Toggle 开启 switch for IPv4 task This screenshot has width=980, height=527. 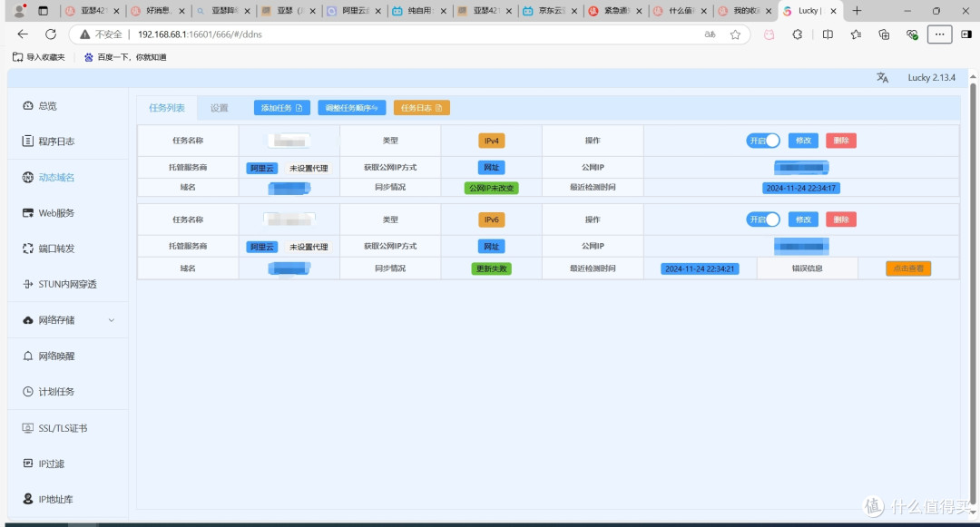762,141
